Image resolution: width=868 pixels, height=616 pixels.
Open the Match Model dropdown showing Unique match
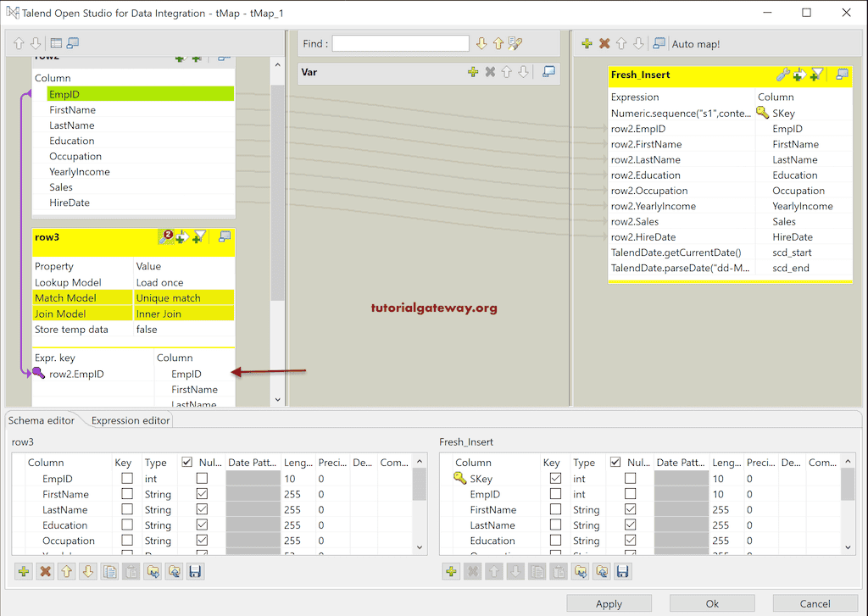coord(181,297)
